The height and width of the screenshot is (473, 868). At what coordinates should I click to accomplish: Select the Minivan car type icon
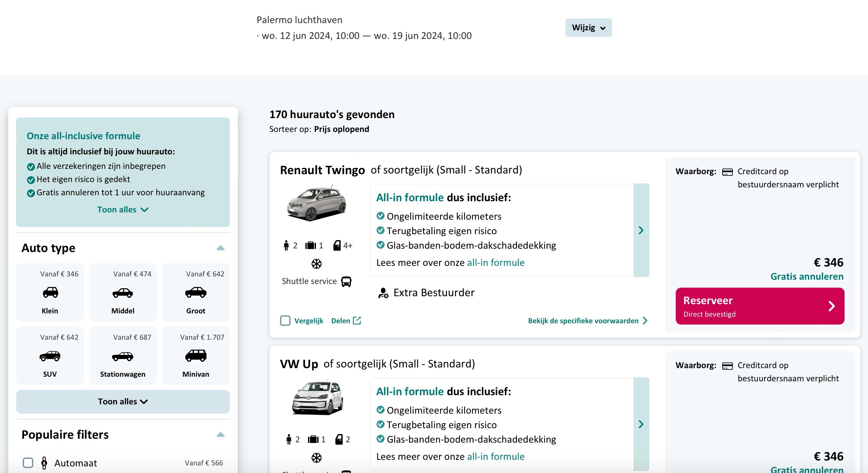[x=196, y=356]
